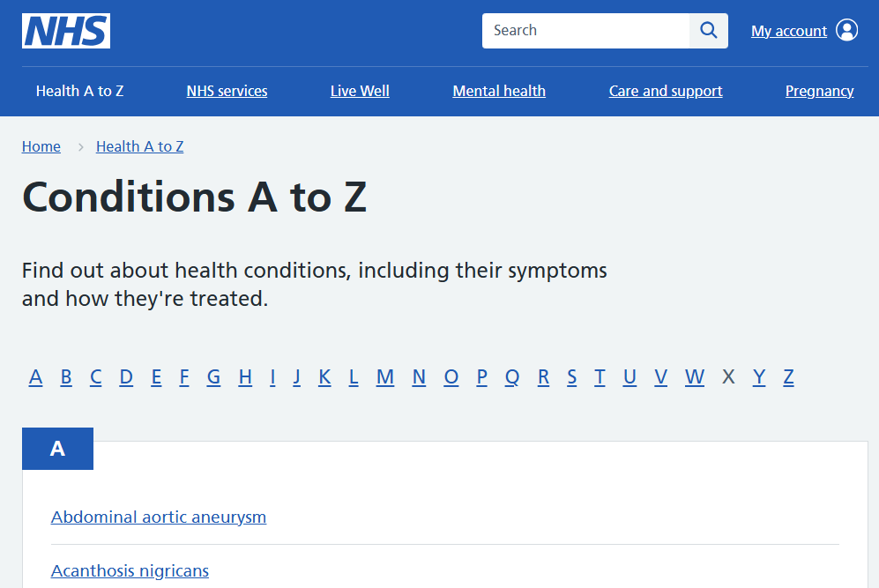The image size is (879, 588).
Task: Jump to conditions starting with Z
Action: pyautogui.click(x=787, y=376)
